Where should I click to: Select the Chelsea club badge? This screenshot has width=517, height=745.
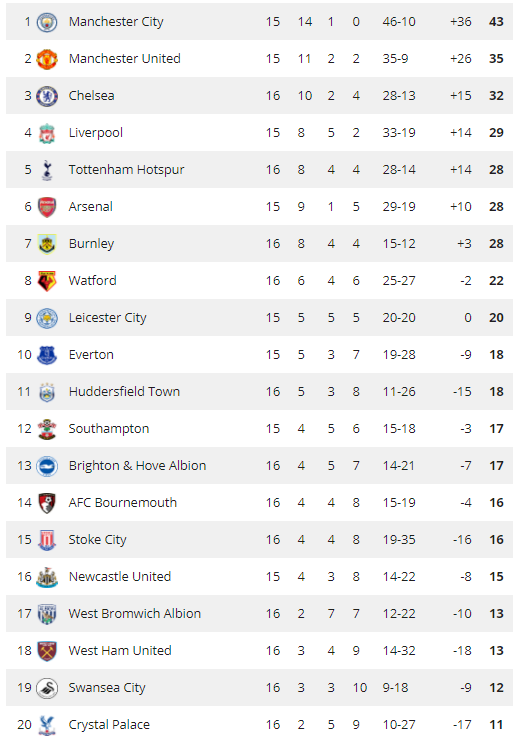pyautogui.click(x=47, y=96)
